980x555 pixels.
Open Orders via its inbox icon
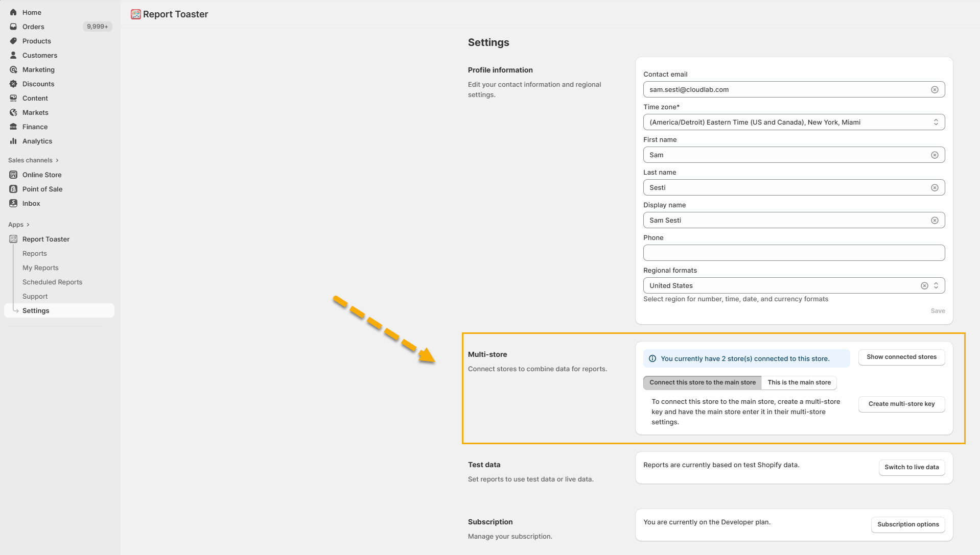pos(13,27)
